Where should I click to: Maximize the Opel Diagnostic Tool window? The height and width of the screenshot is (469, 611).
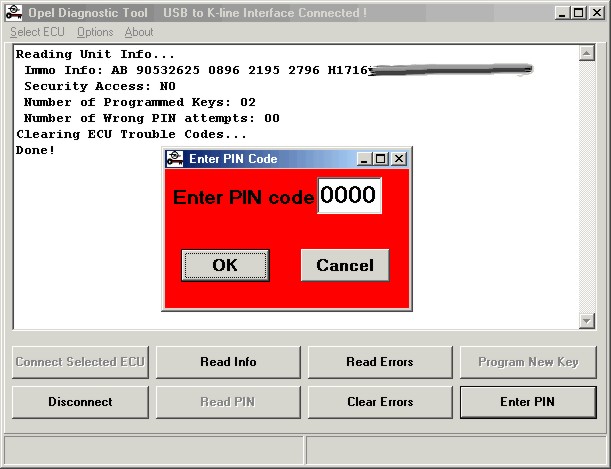coord(579,13)
